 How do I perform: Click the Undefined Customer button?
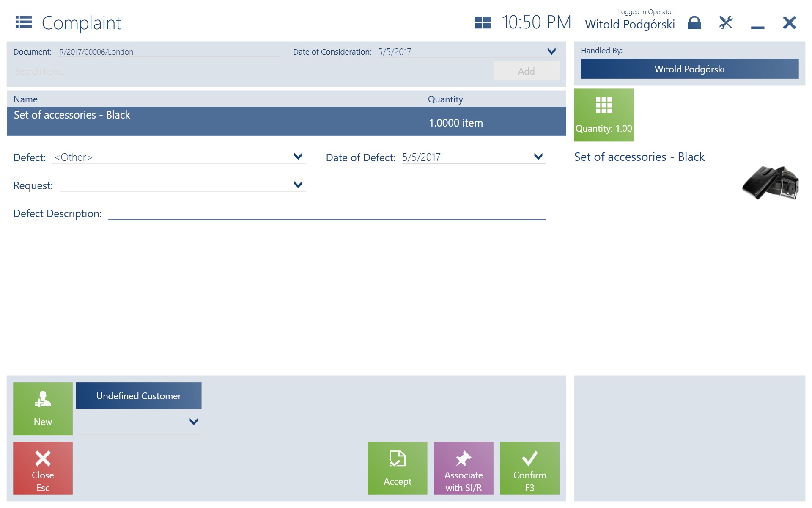click(139, 396)
